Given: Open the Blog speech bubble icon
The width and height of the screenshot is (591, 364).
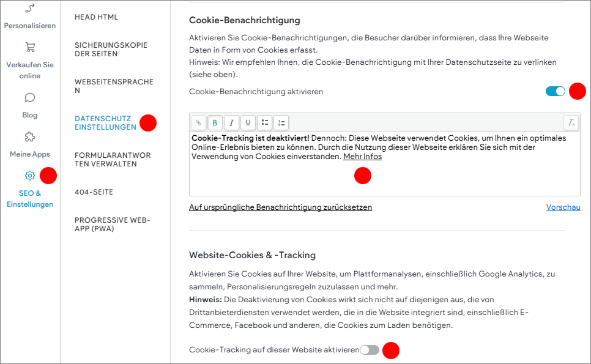Looking at the screenshot, I should pyautogui.click(x=29, y=97).
